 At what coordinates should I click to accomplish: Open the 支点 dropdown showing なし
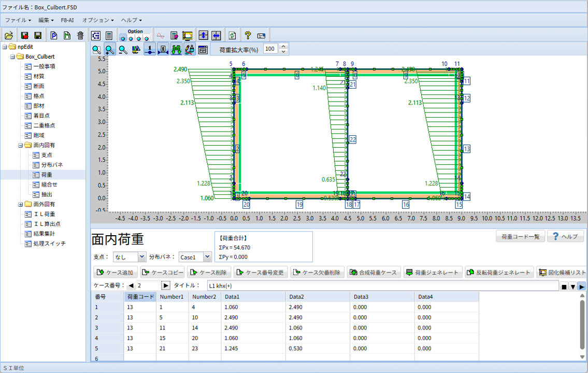(142, 257)
